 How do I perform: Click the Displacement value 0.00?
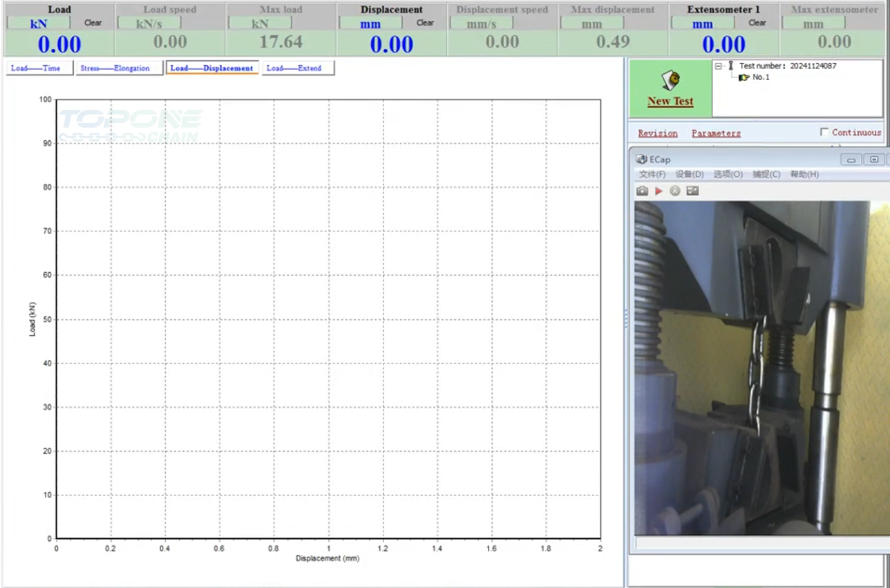coord(392,44)
